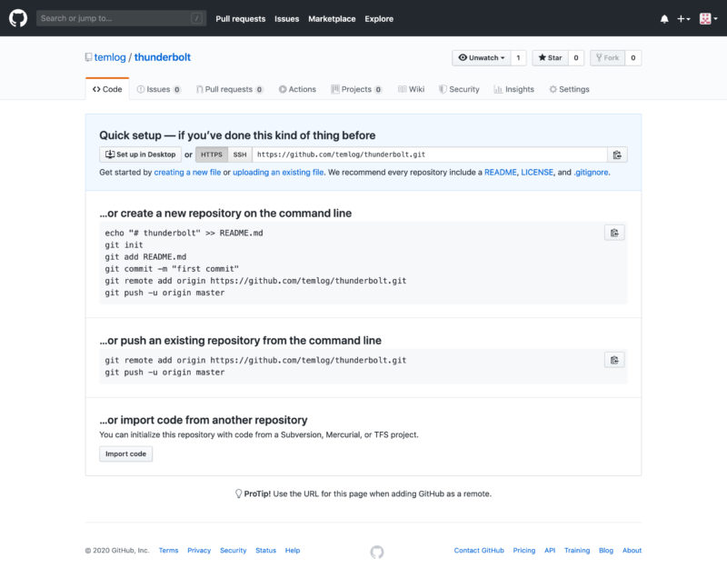The image size is (727, 588).
Task: Open the plus create-new dropdown
Action: pyautogui.click(x=683, y=19)
